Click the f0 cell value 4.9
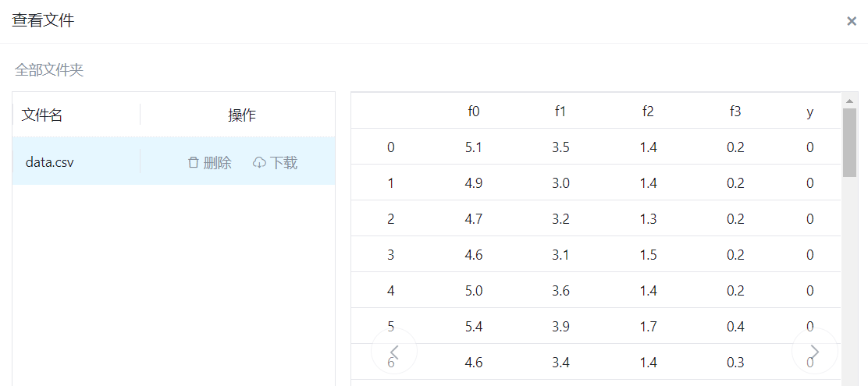Image resolution: width=868 pixels, height=386 pixels. click(474, 183)
